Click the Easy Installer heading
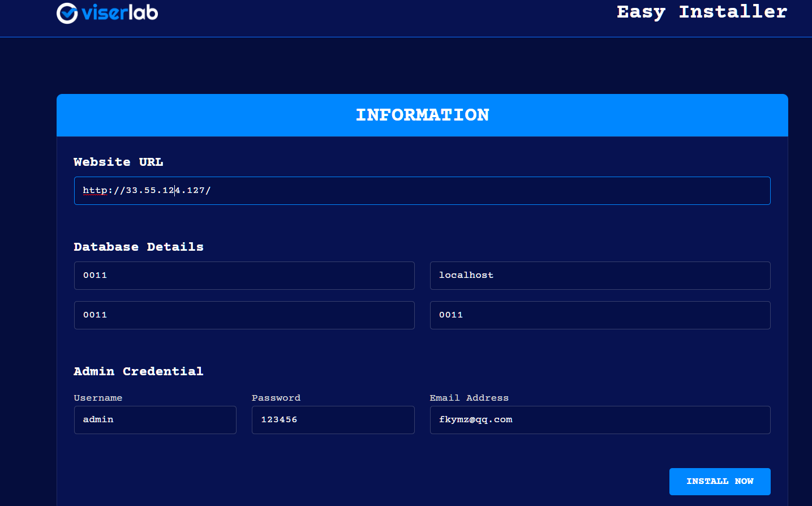The height and width of the screenshot is (506, 812). pyautogui.click(x=702, y=12)
